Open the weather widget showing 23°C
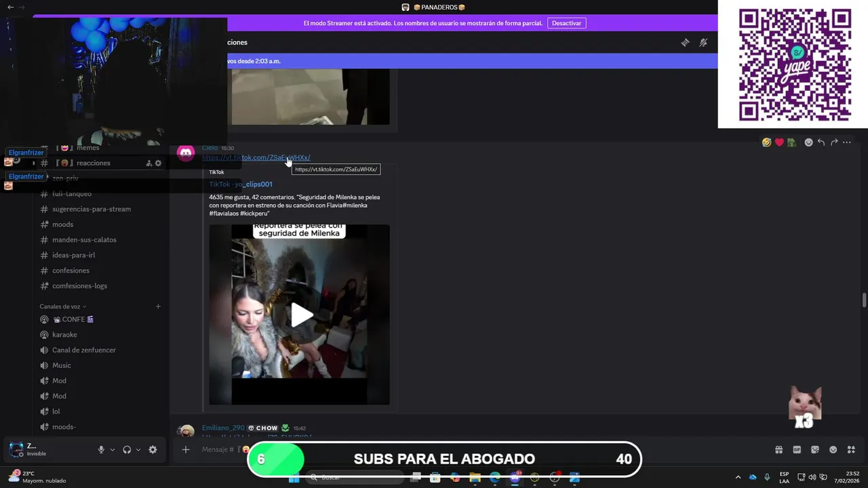This screenshot has height=488, width=868. (37, 477)
